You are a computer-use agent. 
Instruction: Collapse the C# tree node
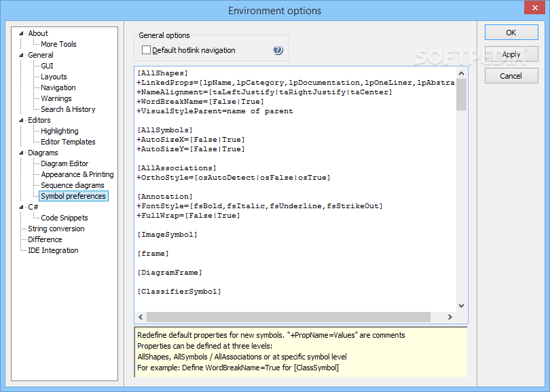coord(21,207)
